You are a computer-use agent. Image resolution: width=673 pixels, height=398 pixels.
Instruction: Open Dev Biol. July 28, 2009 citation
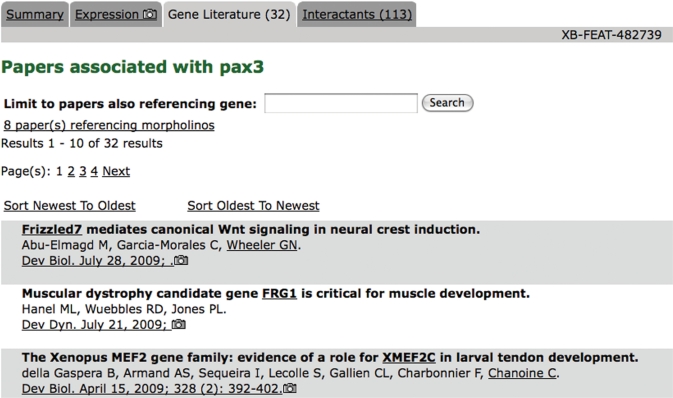97,261
